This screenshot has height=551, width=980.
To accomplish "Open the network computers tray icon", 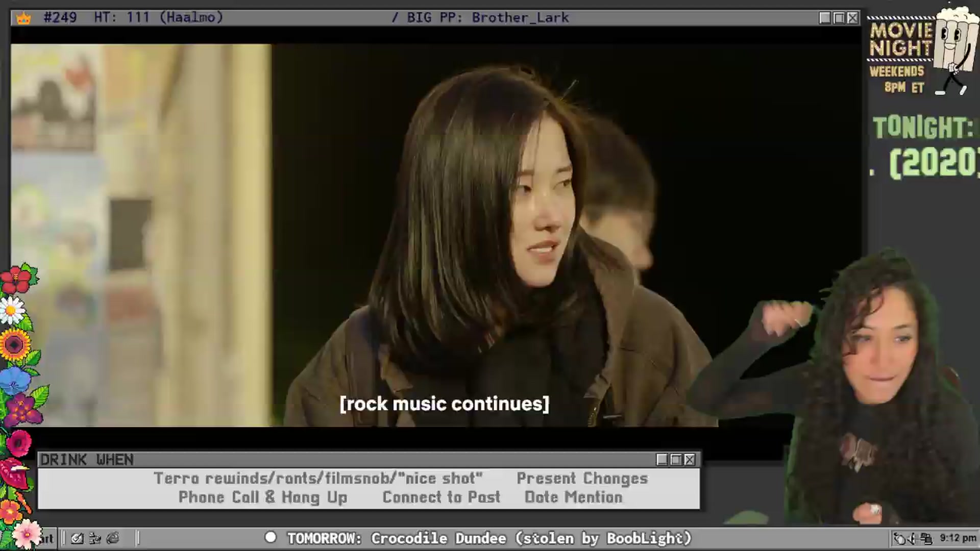I will pyautogui.click(x=926, y=538).
